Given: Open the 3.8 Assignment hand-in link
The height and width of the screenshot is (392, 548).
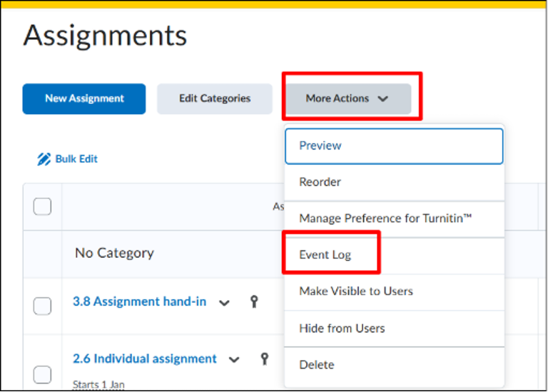Looking at the screenshot, I should pyautogui.click(x=139, y=301).
